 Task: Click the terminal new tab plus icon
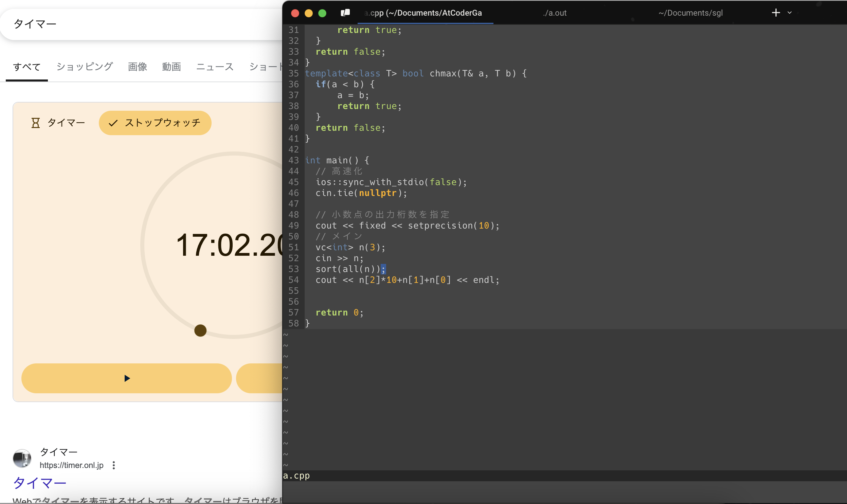pyautogui.click(x=776, y=13)
